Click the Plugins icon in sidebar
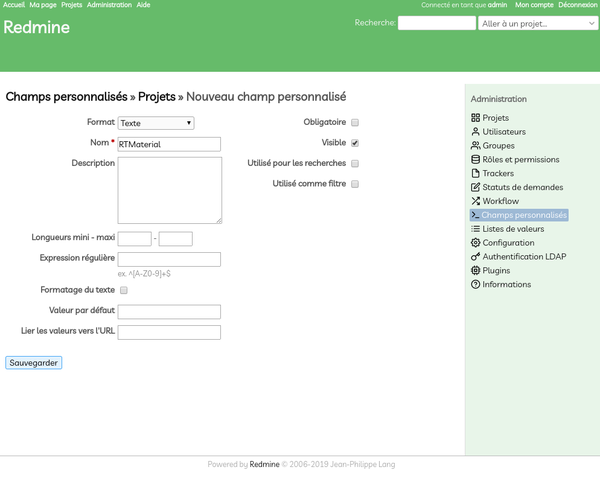 475,271
